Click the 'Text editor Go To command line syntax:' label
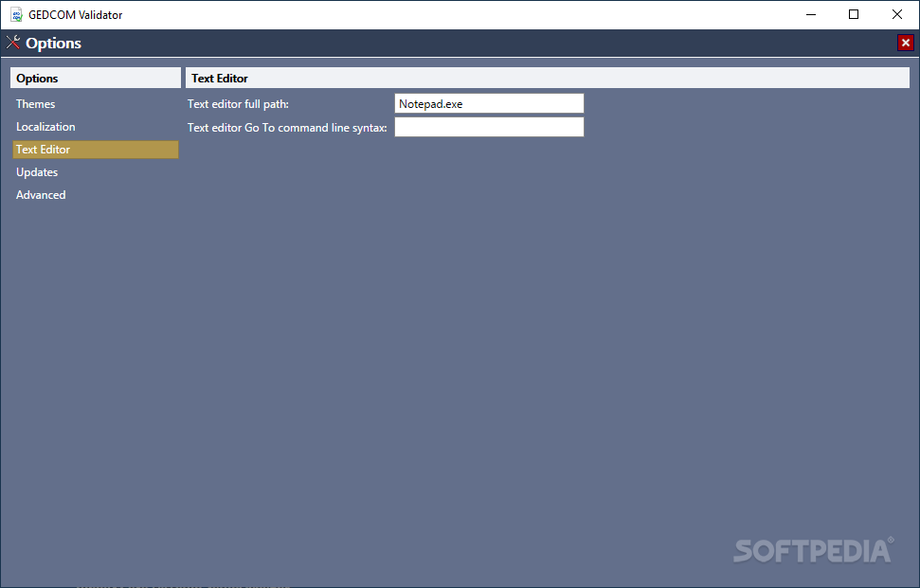920x588 pixels. 287,127
